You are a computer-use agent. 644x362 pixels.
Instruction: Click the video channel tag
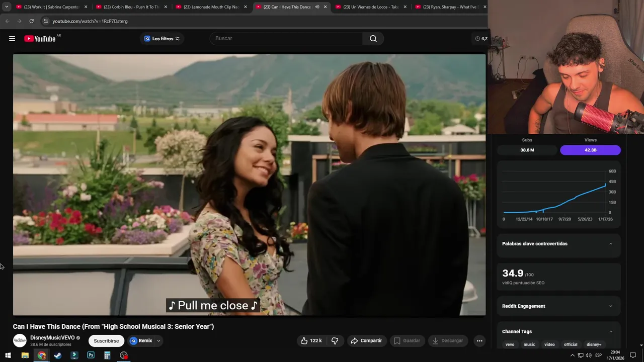point(549,344)
